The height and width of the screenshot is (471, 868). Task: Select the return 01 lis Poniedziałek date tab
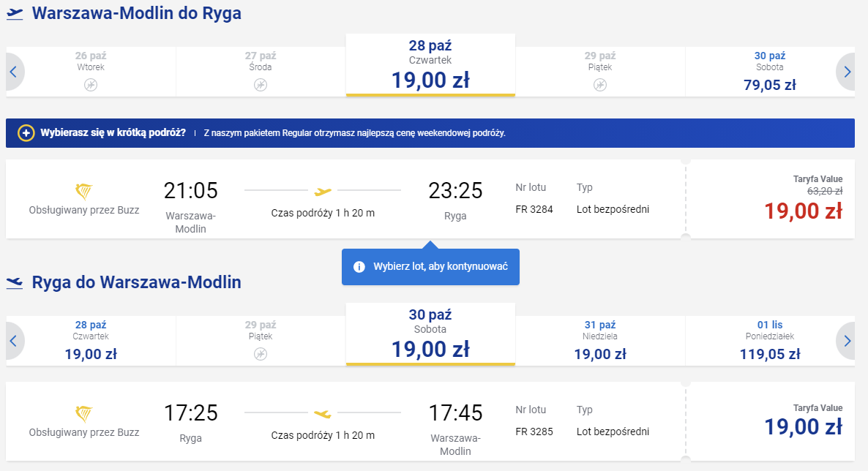click(769, 341)
